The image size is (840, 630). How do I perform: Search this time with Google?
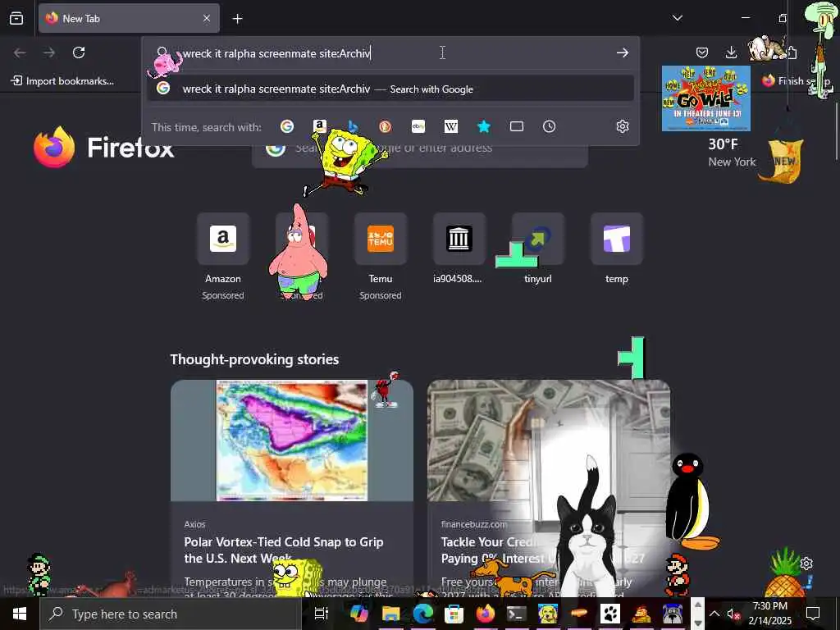pos(287,126)
